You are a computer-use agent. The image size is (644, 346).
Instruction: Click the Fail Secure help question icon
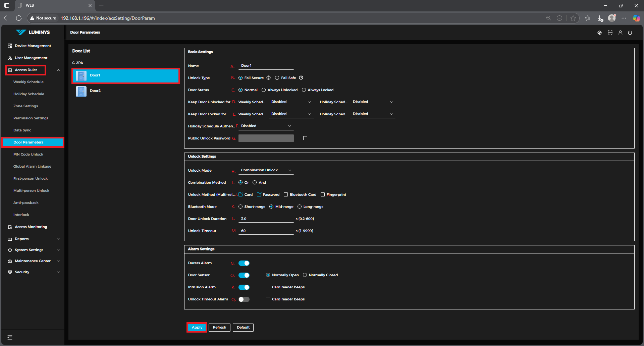point(268,78)
